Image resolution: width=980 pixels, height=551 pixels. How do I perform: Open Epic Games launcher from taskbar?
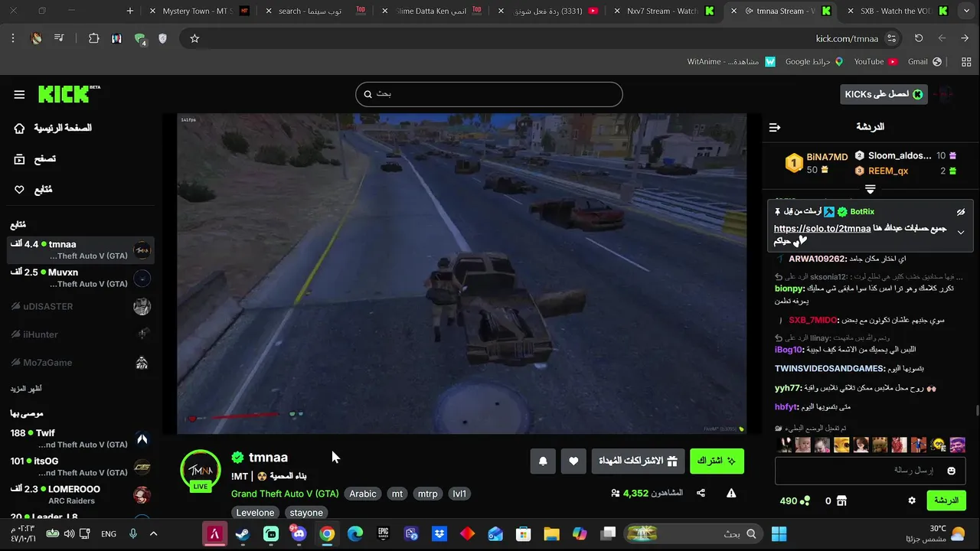[x=384, y=534]
